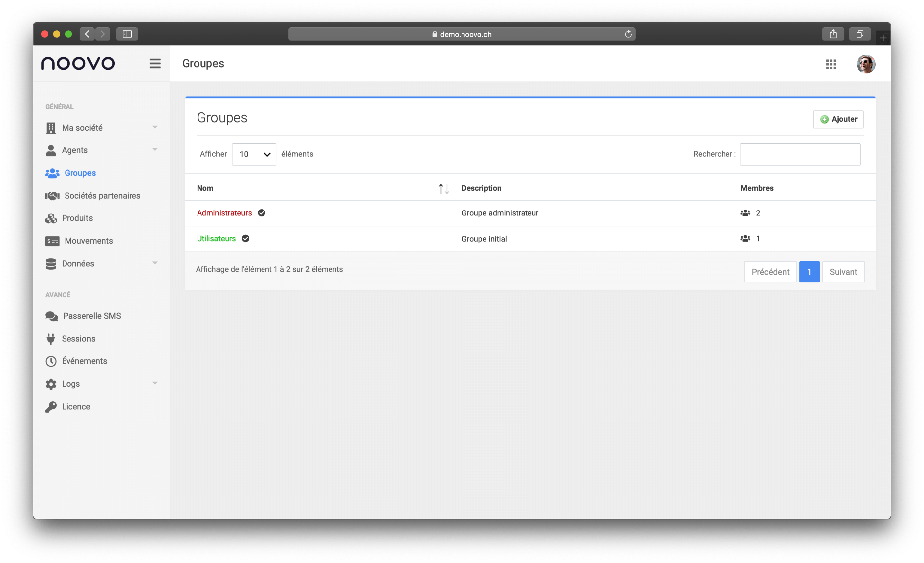Click the Rechercher search field
Image resolution: width=924 pixels, height=563 pixels.
tap(800, 154)
